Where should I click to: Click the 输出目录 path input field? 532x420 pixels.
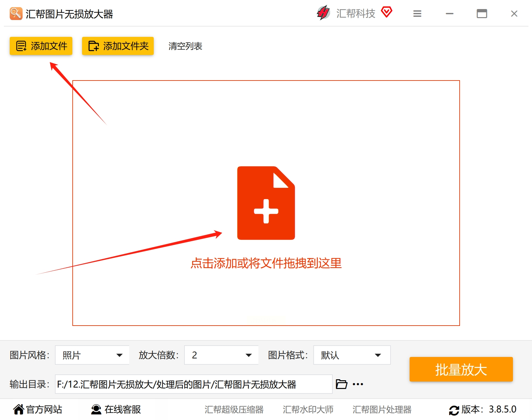194,384
